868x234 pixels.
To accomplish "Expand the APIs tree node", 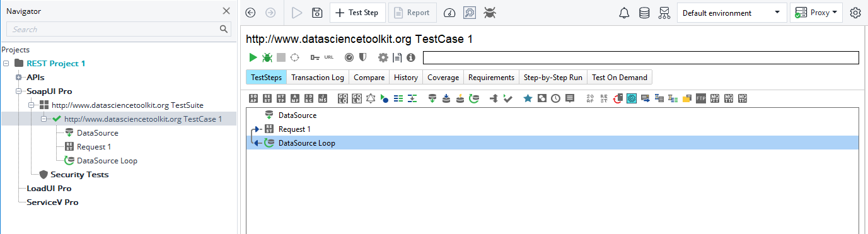I will [19, 77].
